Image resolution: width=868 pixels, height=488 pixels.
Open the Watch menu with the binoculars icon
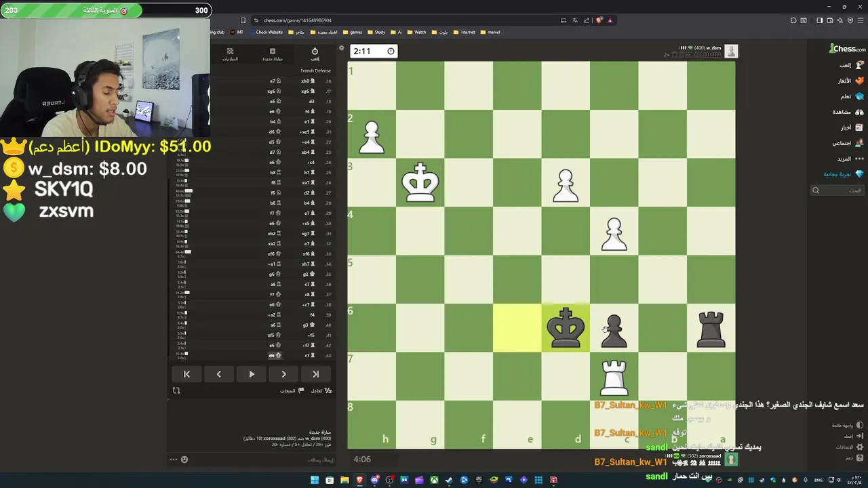tap(848, 112)
